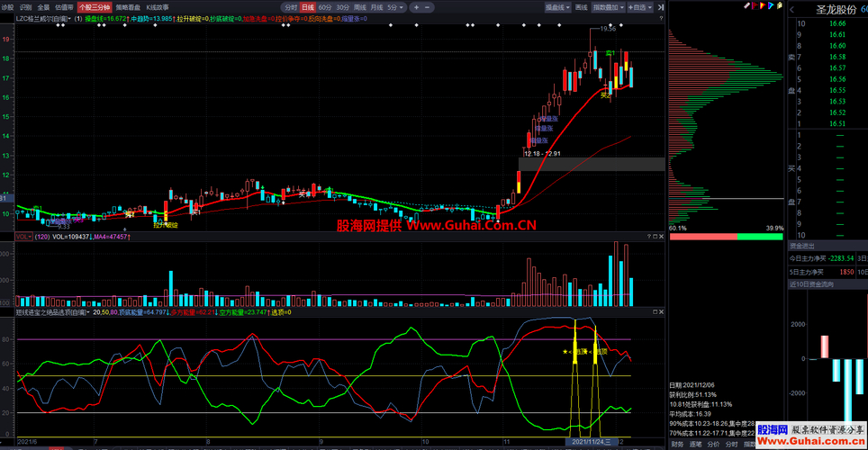
Task: Select the highlighted 个股三分钟 tab
Action: pos(95,7)
